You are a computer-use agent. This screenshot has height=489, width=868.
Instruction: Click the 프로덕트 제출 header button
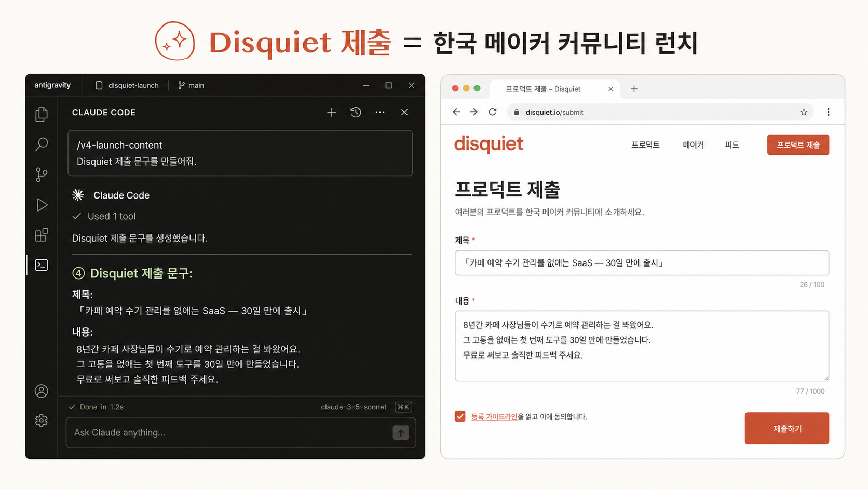(798, 144)
